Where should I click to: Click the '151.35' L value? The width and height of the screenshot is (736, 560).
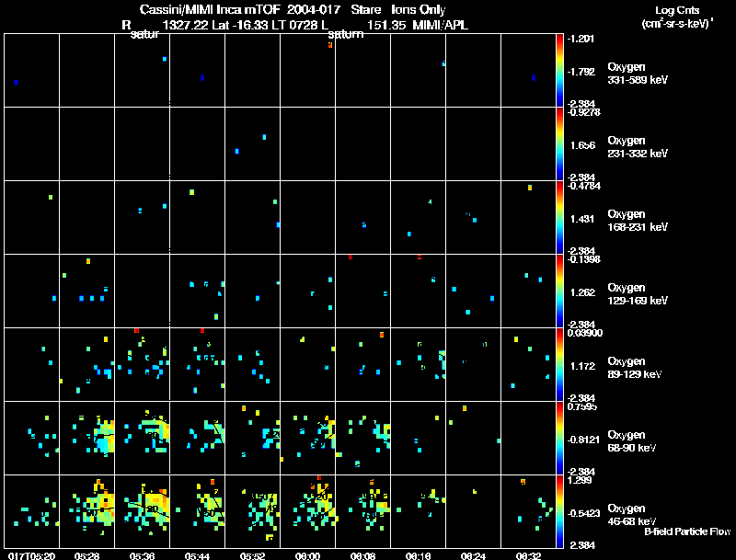pyautogui.click(x=386, y=25)
